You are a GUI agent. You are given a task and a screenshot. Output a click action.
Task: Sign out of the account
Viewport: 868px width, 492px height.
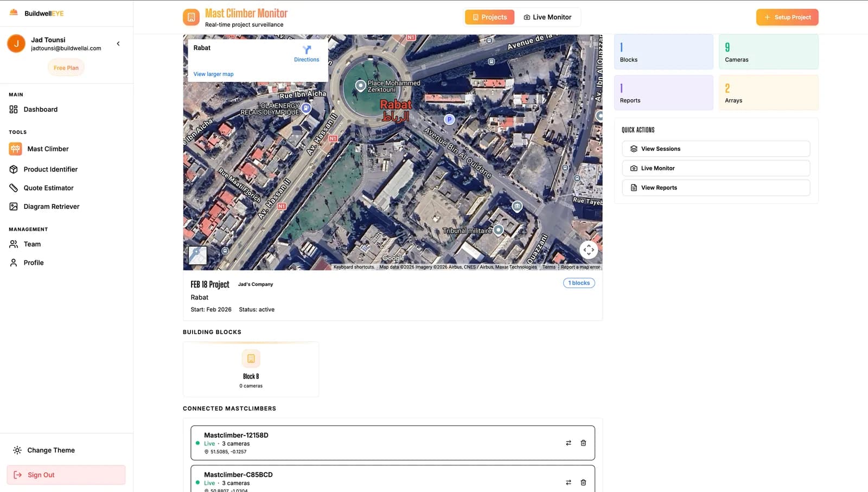66,475
